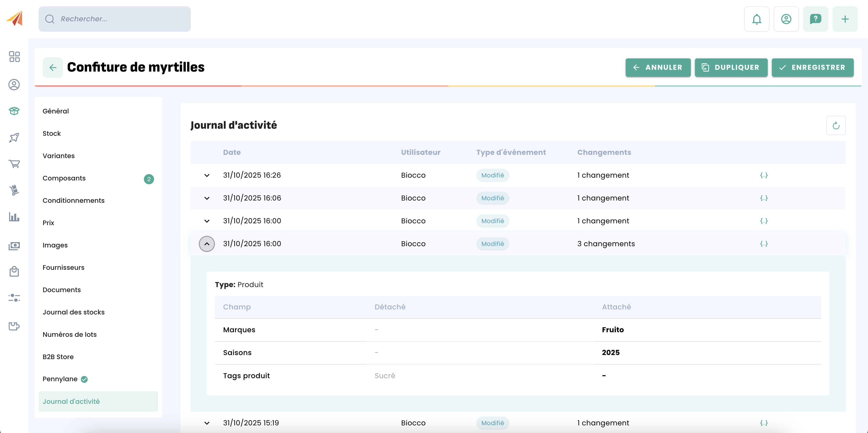Open the shopping cart sidebar icon
868x433 pixels.
click(x=14, y=164)
